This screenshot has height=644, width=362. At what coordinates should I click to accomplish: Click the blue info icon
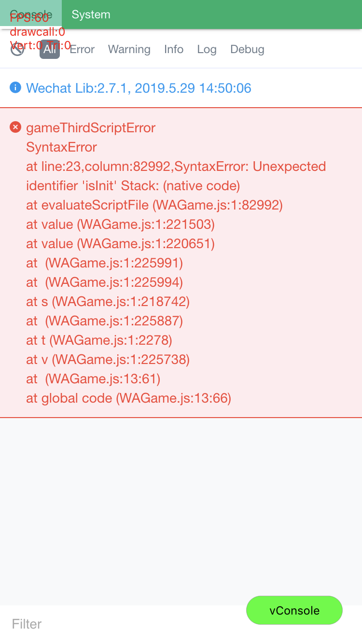point(15,87)
